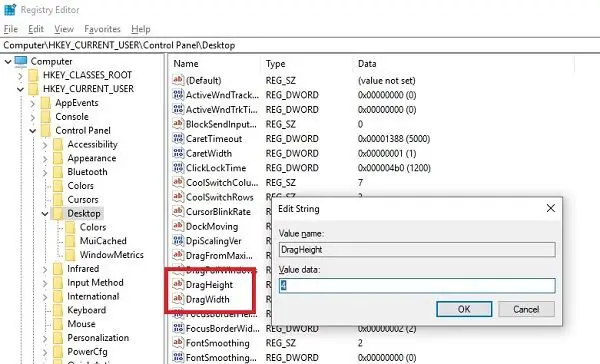Expand the AppEvents key
Image resolution: width=600 pixels, height=364 pixels.
click(x=33, y=103)
